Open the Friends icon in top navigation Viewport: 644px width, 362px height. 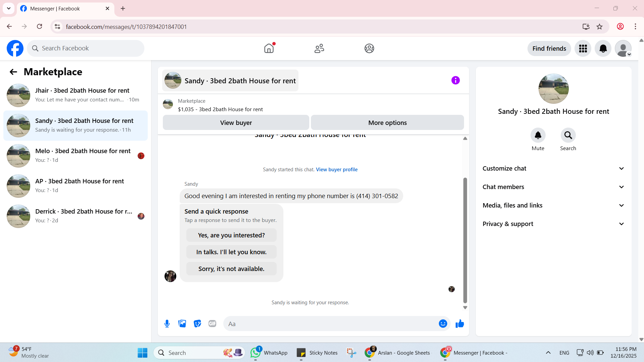319,48
